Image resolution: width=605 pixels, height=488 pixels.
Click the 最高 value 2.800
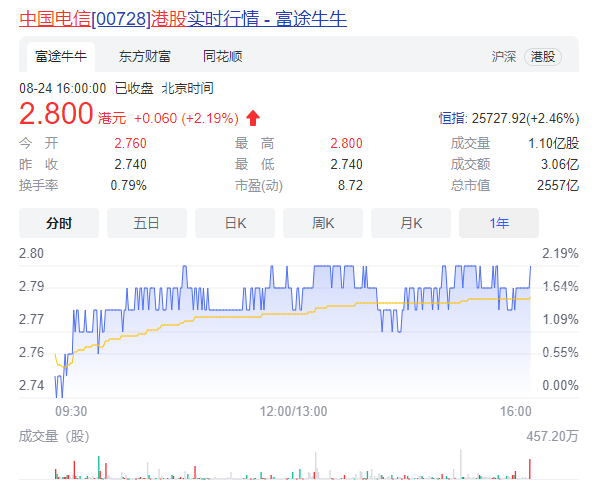[x=346, y=144]
